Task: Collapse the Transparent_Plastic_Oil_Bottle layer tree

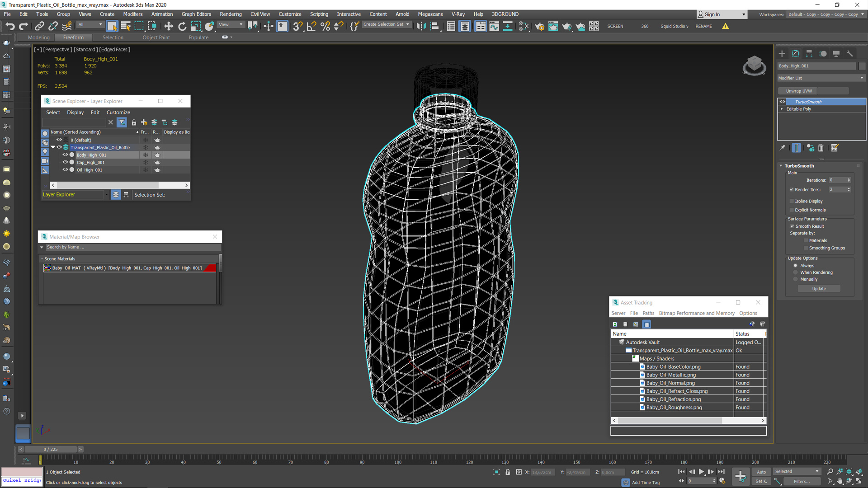Action: [x=53, y=147]
